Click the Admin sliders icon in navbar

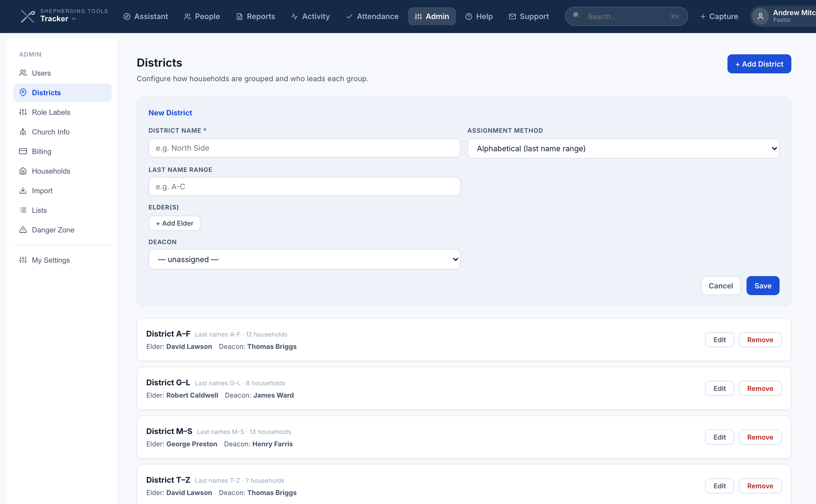(x=418, y=16)
